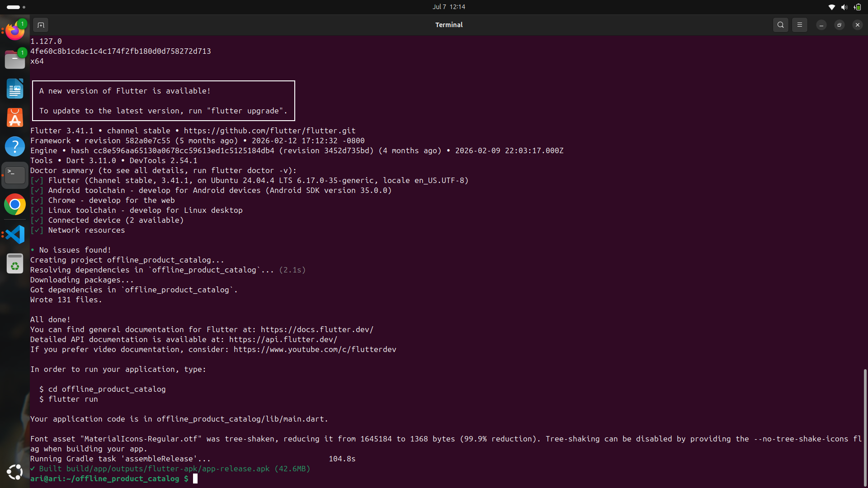Open the Activities overview pill

[x=16, y=7]
